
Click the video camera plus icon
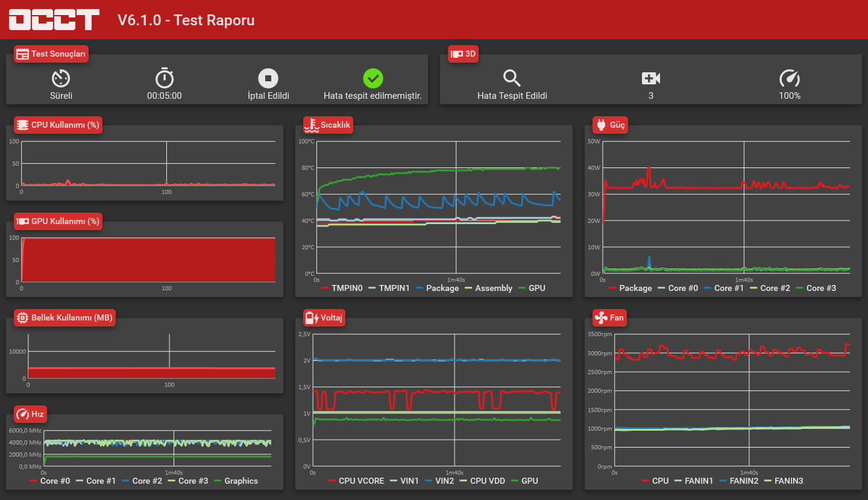point(651,78)
